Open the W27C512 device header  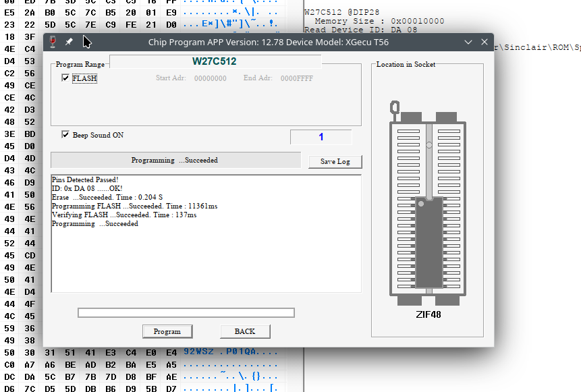click(215, 61)
